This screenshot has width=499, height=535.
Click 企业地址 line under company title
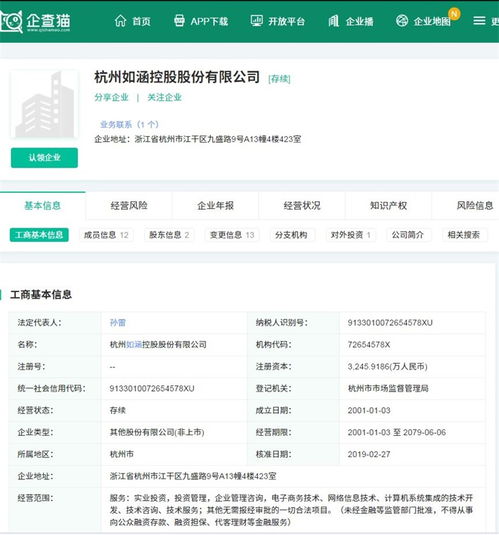pos(198,139)
